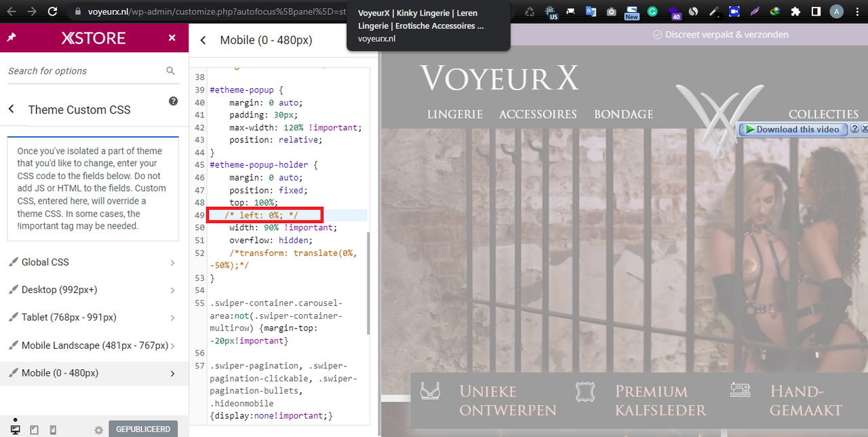Open the Grammarly extension icon

coord(652,12)
